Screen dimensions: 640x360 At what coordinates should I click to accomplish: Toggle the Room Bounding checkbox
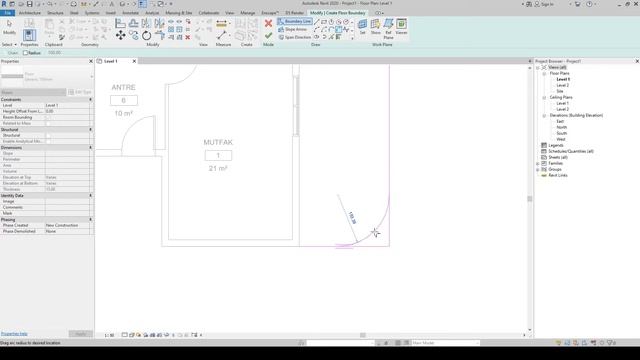(x=48, y=117)
